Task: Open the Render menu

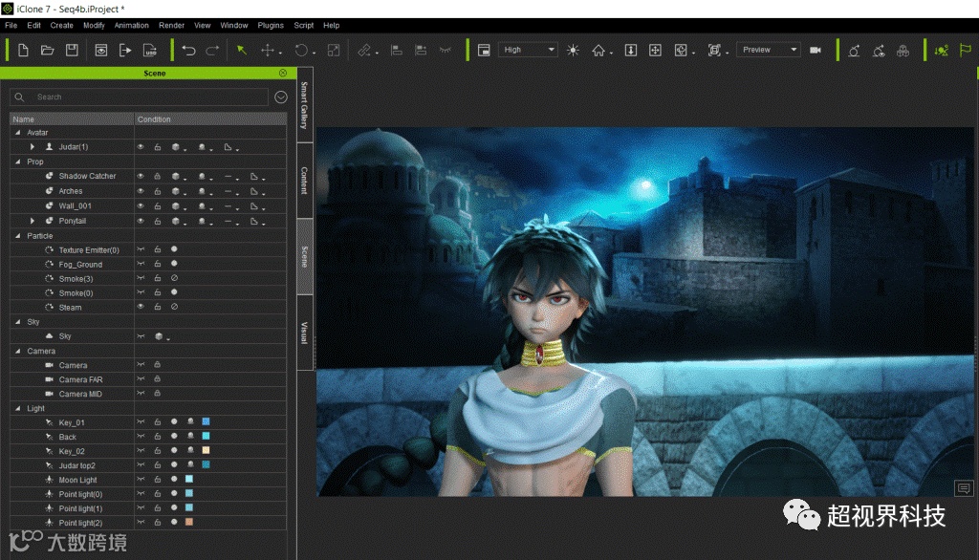Action: coord(171,26)
